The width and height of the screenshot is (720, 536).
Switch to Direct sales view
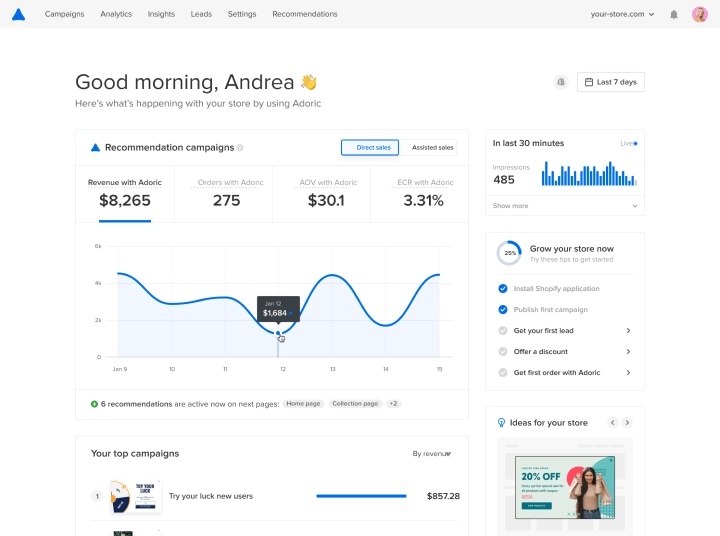(x=370, y=147)
